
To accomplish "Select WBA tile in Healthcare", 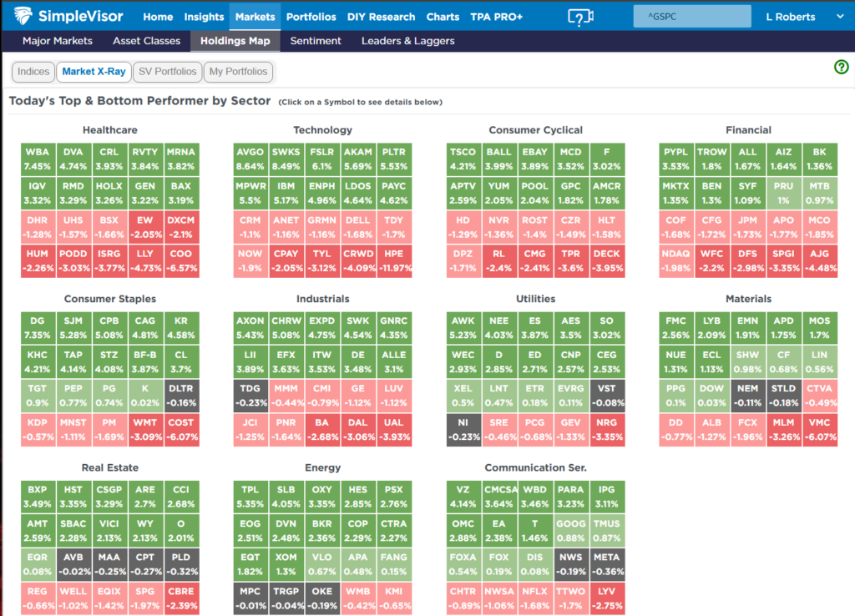I will 38,159.
